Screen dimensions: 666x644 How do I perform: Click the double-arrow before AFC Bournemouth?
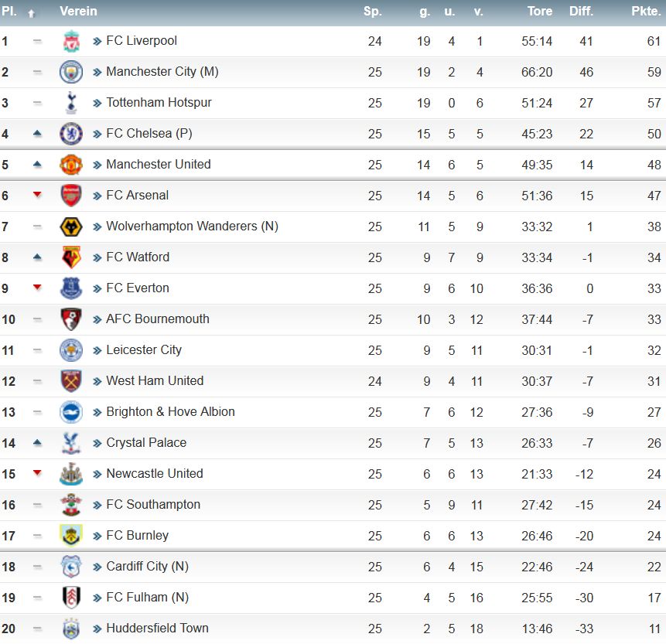(97, 319)
